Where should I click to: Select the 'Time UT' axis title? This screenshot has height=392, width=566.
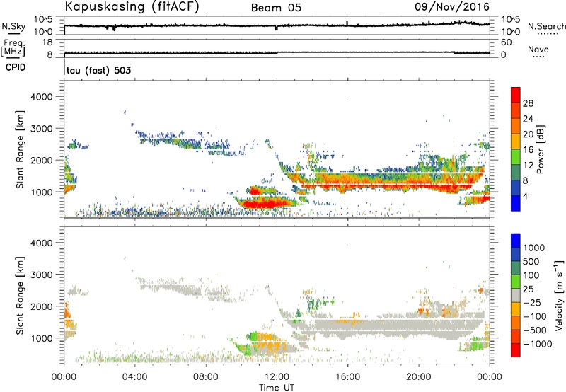277,388
